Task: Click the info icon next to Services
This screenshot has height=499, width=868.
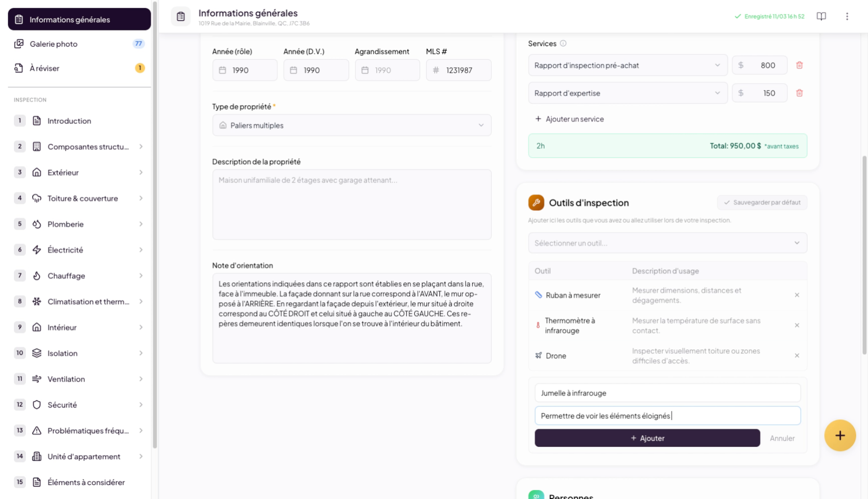Action: pyautogui.click(x=563, y=43)
